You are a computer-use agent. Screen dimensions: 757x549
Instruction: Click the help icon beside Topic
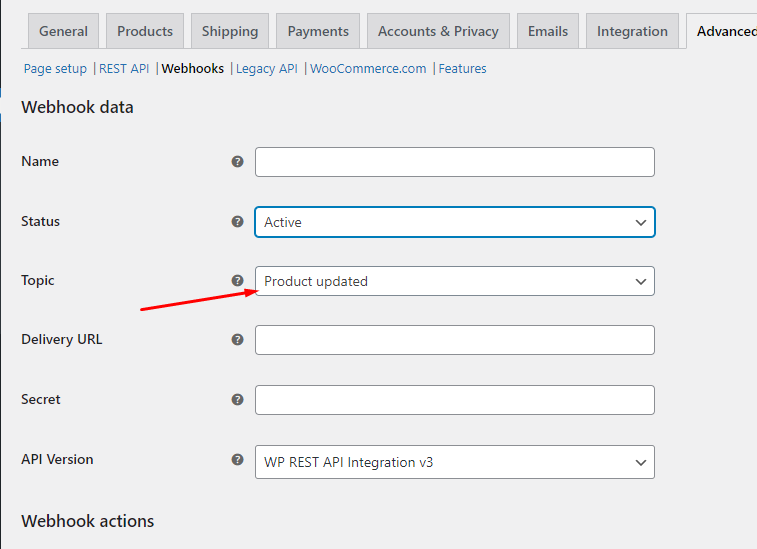[x=237, y=281]
